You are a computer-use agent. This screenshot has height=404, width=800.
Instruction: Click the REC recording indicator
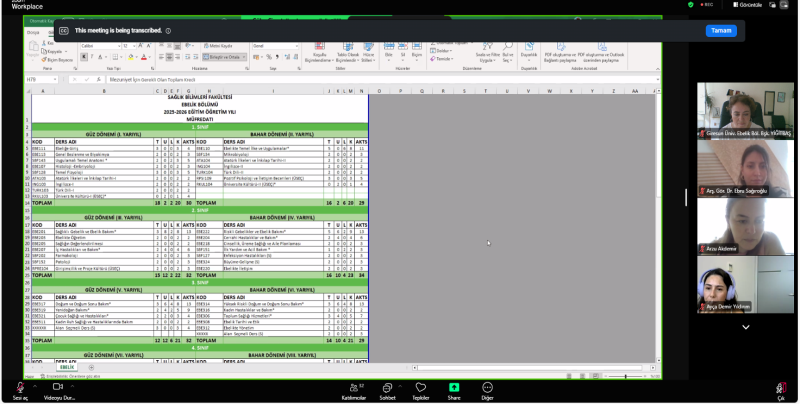tap(707, 5)
